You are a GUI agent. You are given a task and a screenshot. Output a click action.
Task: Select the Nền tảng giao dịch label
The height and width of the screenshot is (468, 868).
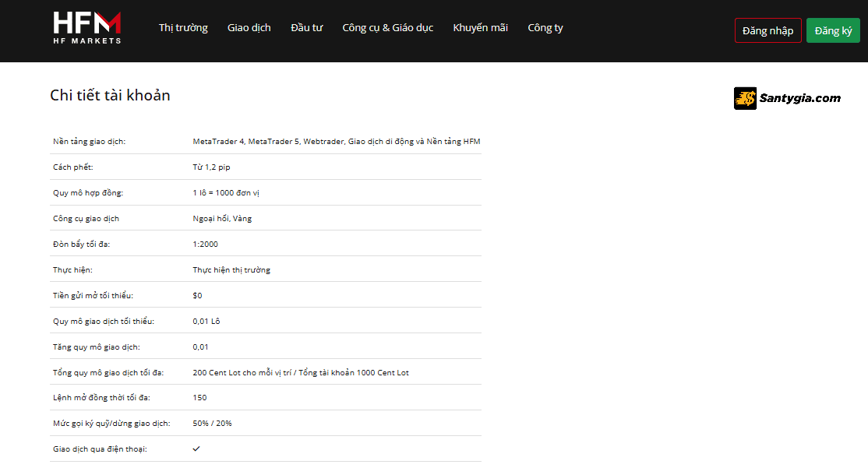tap(89, 142)
